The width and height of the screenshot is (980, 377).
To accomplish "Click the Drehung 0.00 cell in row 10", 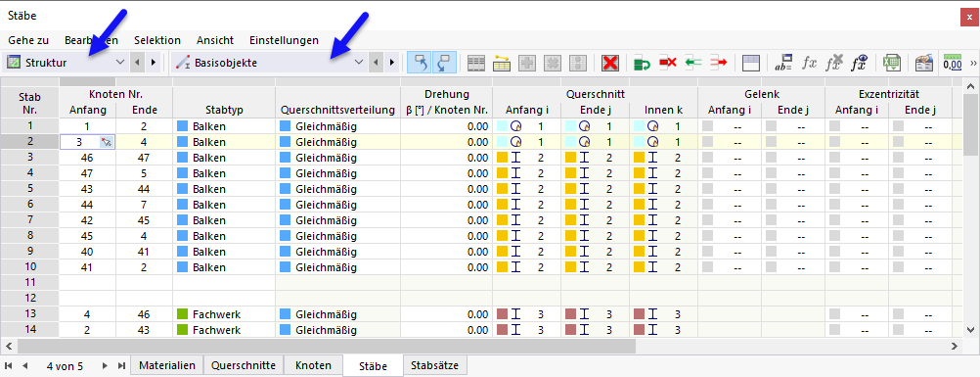I will tap(446, 267).
